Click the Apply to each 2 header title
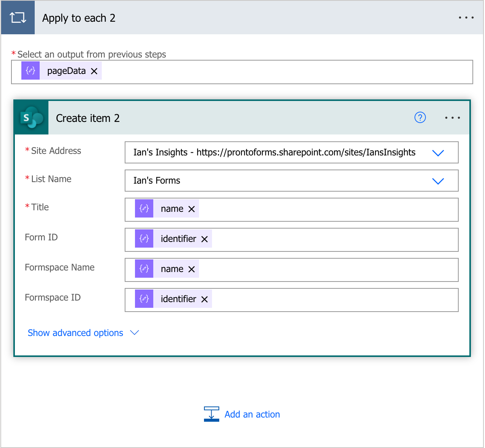This screenshot has width=485, height=448. pyautogui.click(x=79, y=18)
